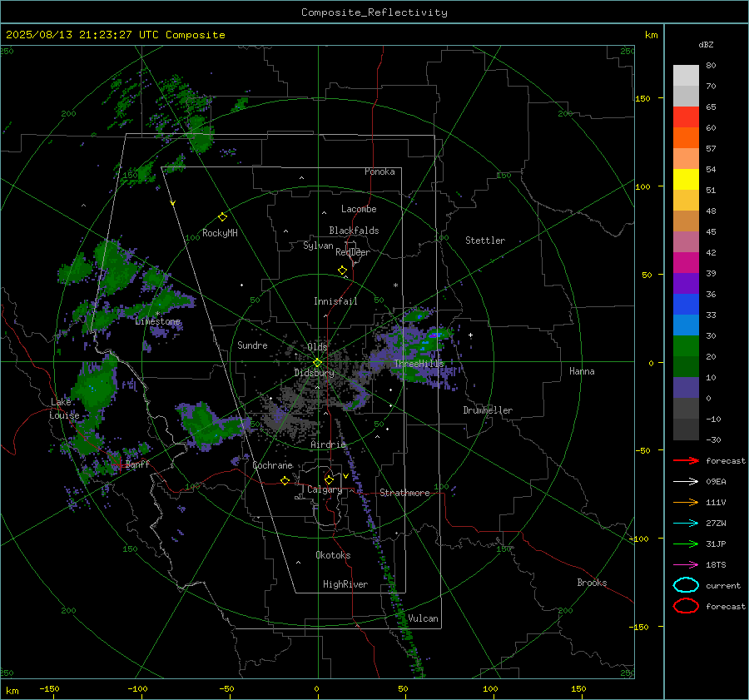This screenshot has width=749, height=700.
Task: Click the yellow diamond marker near RockyMH
Action: pos(222,217)
